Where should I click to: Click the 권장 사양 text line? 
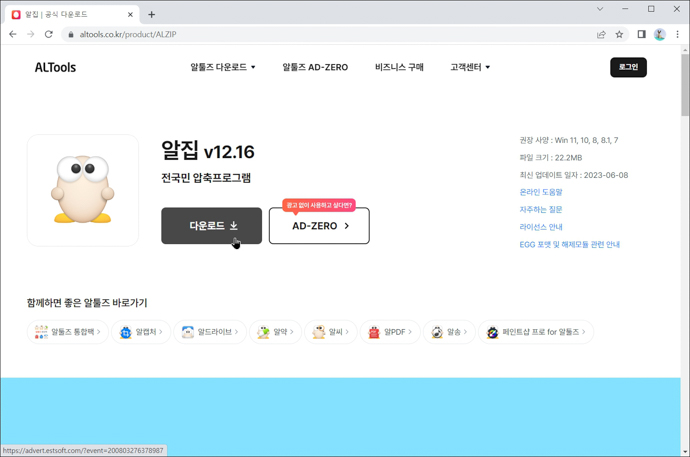pyautogui.click(x=569, y=140)
